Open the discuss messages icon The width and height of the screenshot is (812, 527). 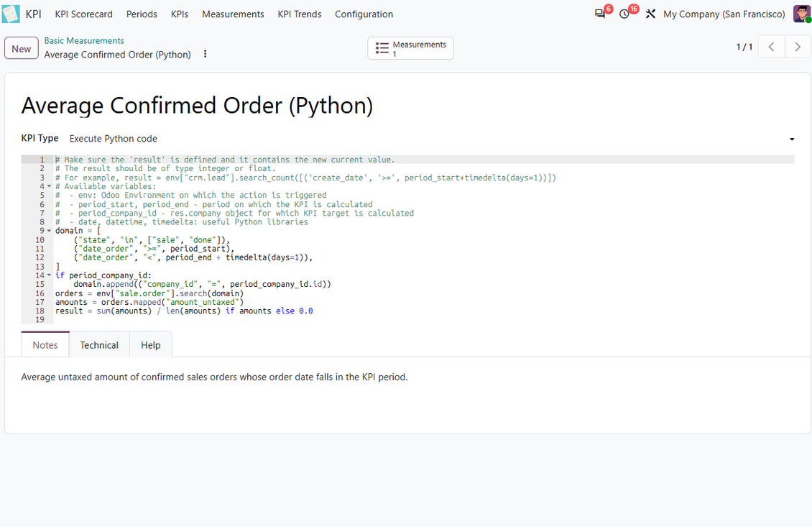pyautogui.click(x=600, y=14)
